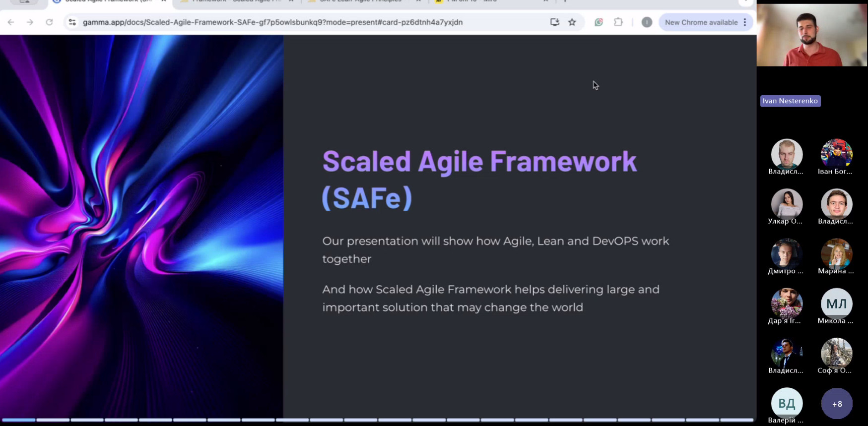Bookmark this page with the star icon
This screenshot has height=426, width=868.
(x=572, y=22)
